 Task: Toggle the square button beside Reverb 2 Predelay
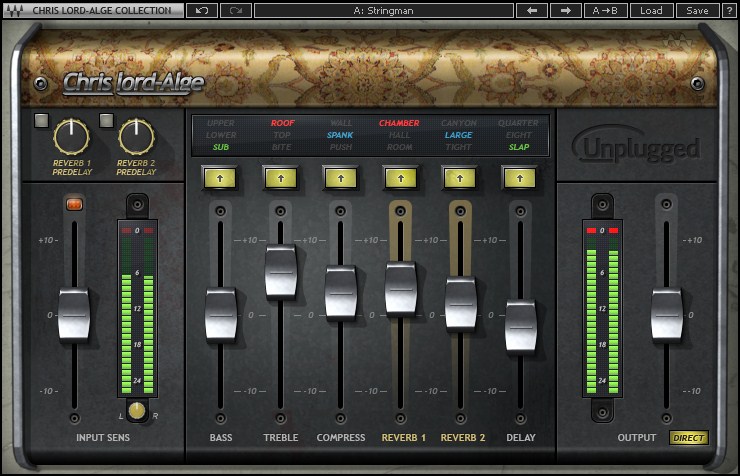[106, 121]
